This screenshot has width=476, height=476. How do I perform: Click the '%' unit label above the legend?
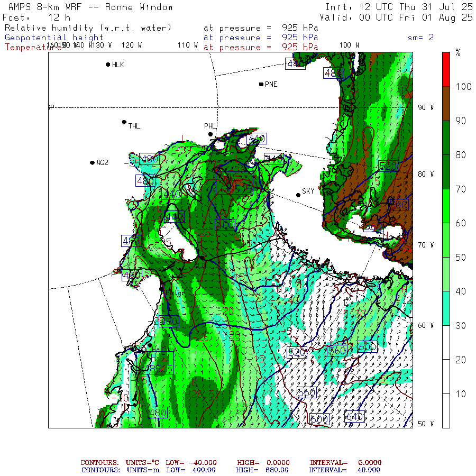(x=458, y=52)
